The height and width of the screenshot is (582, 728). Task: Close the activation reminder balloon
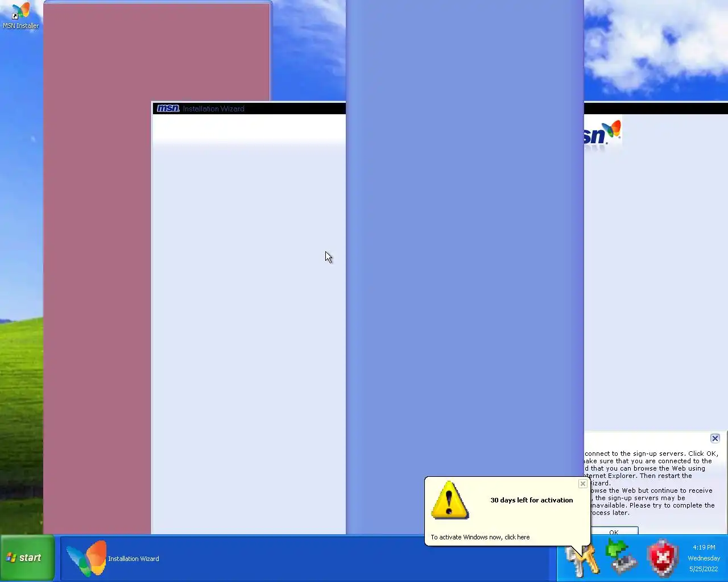pyautogui.click(x=582, y=484)
